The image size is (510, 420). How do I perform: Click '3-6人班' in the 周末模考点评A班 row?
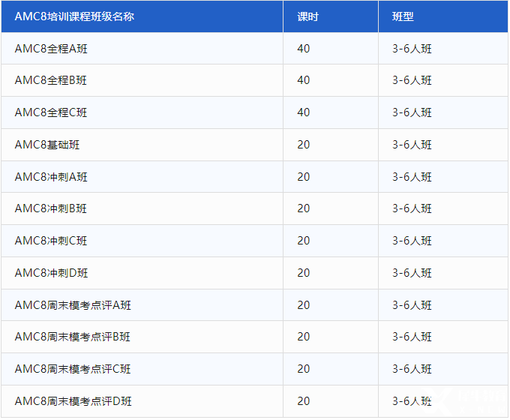tap(412, 304)
